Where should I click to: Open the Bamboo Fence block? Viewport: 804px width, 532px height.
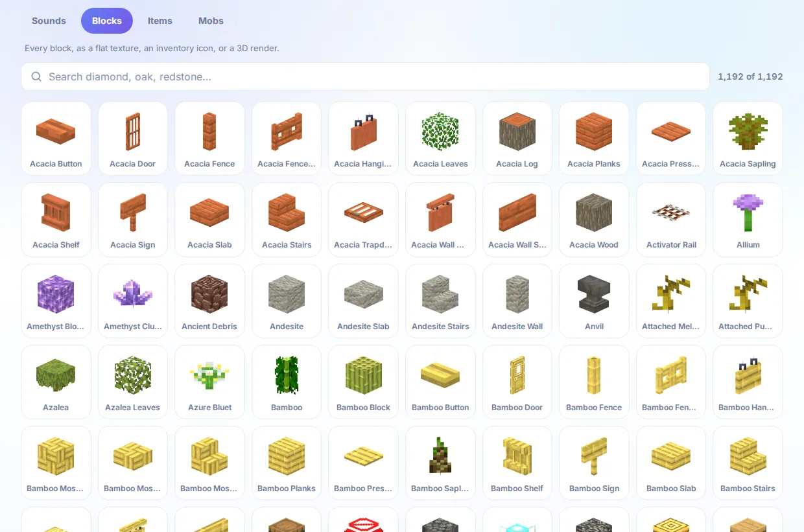[x=594, y=382]
